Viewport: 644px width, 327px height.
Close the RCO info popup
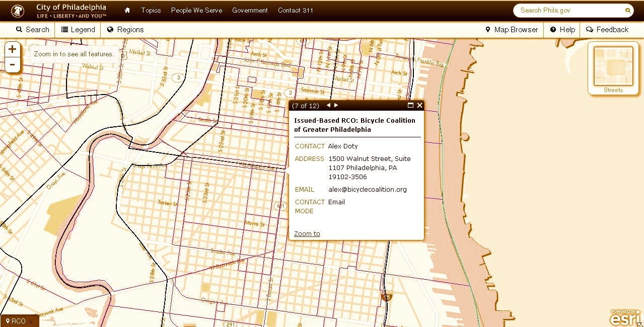[x=419, y=105]
